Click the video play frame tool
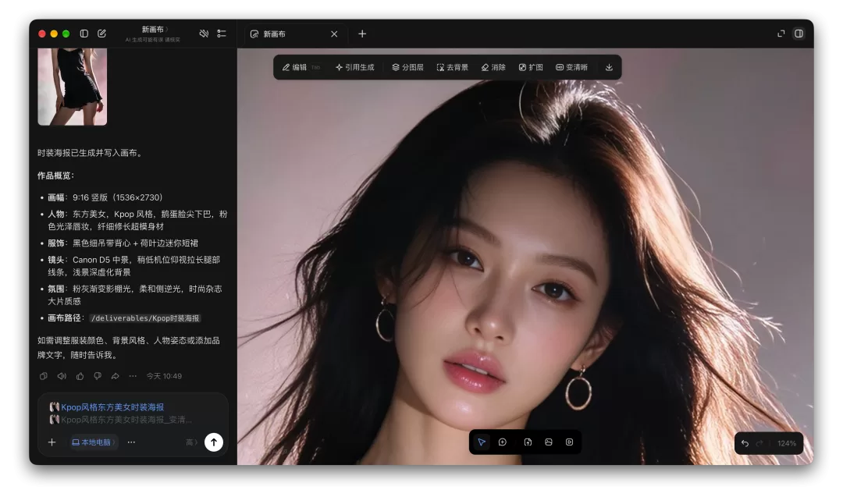 click(569, 442)
